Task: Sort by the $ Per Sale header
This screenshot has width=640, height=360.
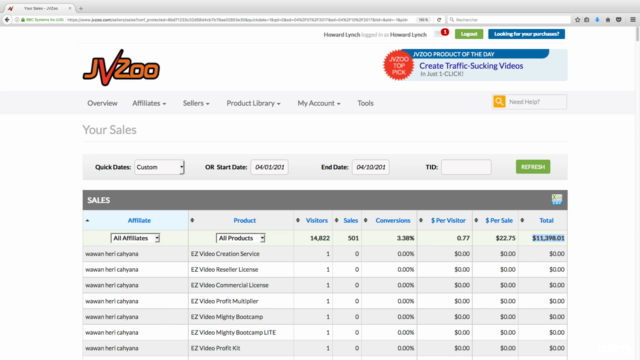Action: click(x=499, y=220)
